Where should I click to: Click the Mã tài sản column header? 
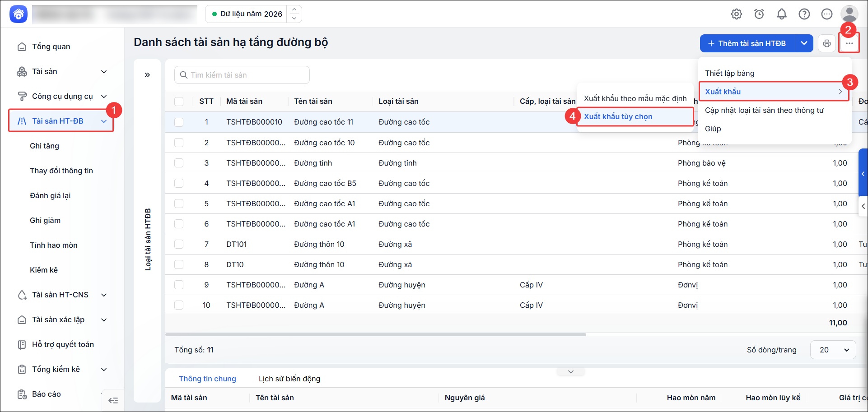(244, 101)
